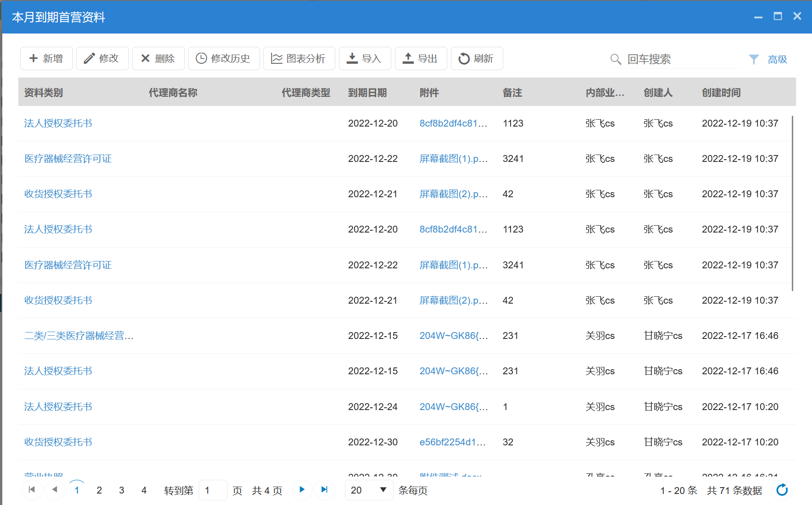
Task: Click the 导入 (import) button
Action: point(365,59)
